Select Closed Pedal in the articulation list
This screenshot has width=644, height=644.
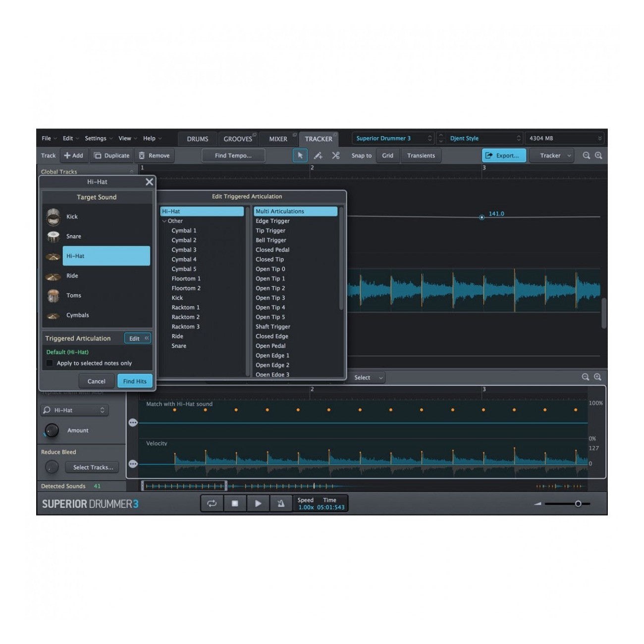[x=272, y=250]
